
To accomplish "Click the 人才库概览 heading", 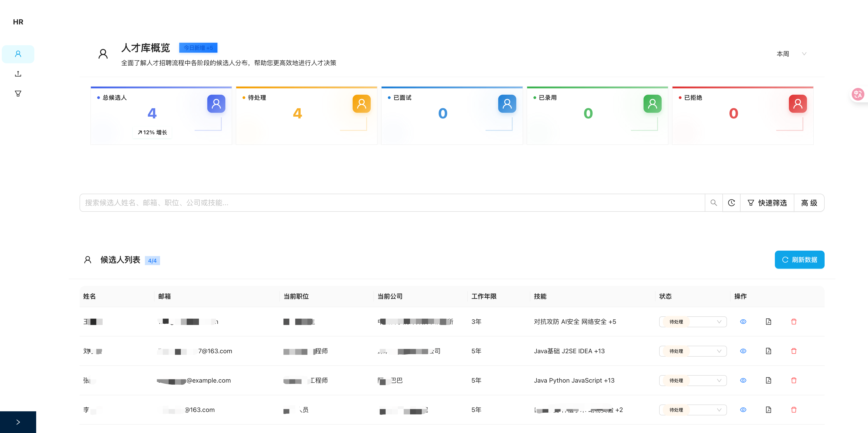I will (146, 48).
